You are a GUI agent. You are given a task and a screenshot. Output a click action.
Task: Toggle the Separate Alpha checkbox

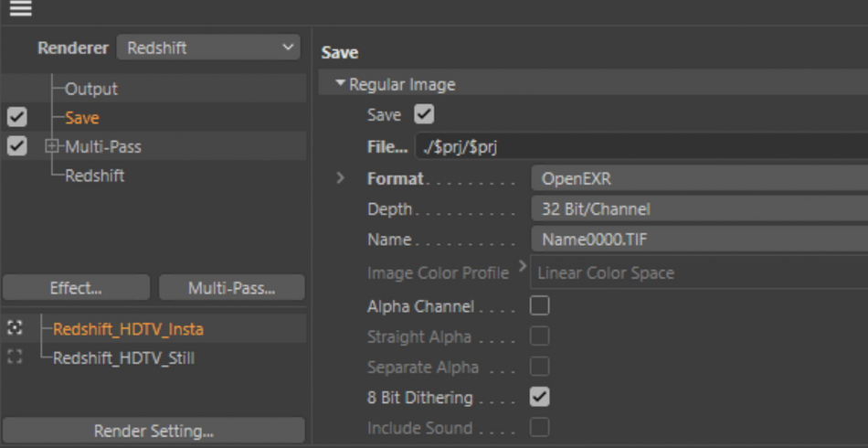point(540,367)
